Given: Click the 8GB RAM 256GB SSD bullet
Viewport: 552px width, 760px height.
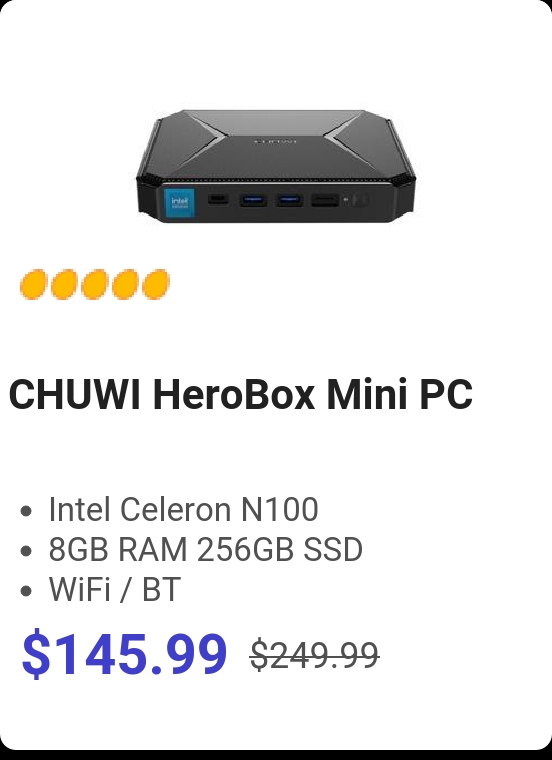Looking at the screenshot, I should 205,549.
